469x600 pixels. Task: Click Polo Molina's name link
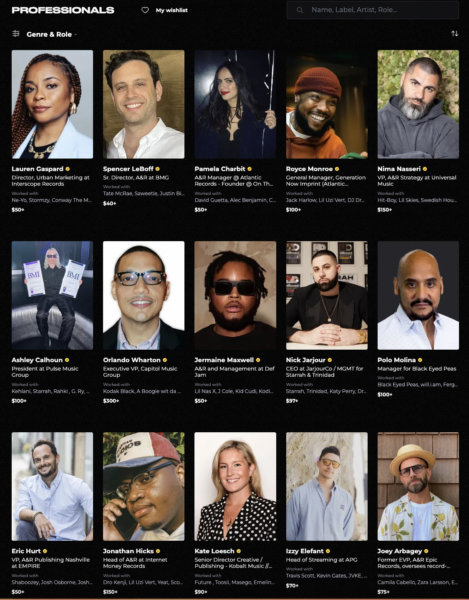pos(397,360)
